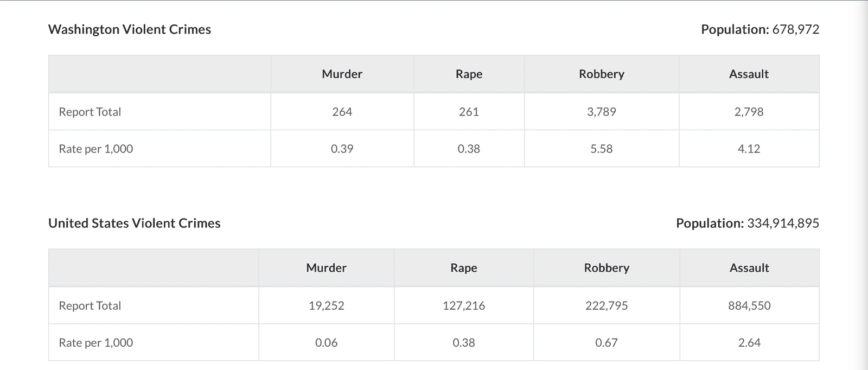
Task: Click United States rape total 127,216
Action: click(x=463, y=305)
